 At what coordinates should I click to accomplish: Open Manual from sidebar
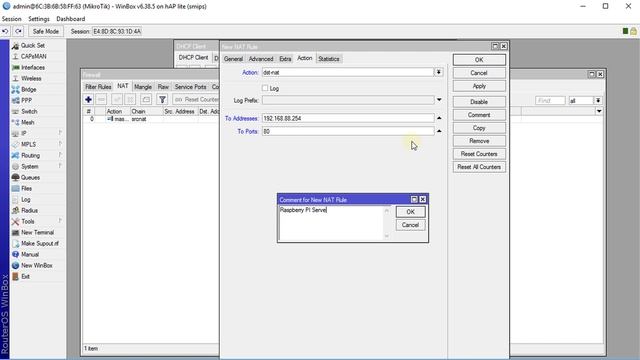tap(30, 255)
